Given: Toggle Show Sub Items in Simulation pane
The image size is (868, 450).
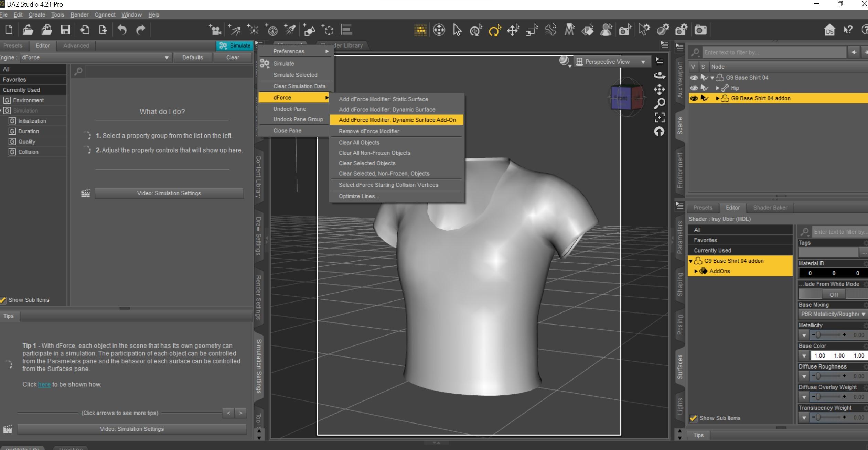Looking at the screenshot, I should click(3, 300).
